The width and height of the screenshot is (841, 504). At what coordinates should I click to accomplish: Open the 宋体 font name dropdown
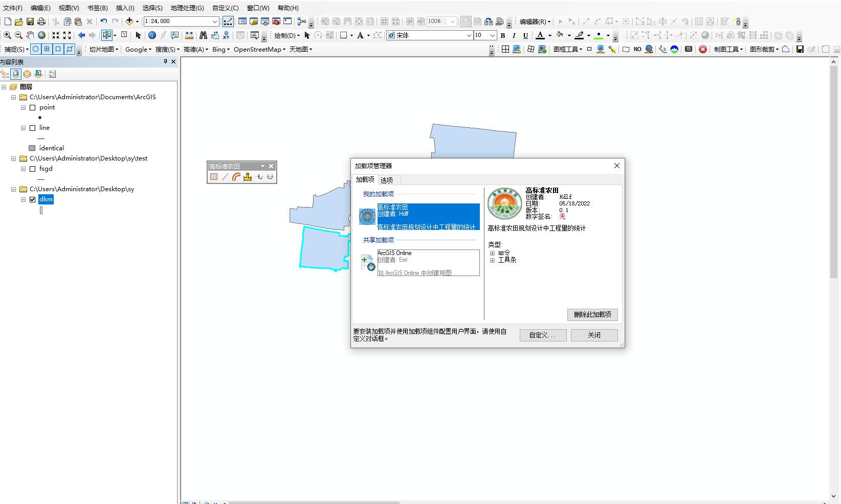(469, 35)
